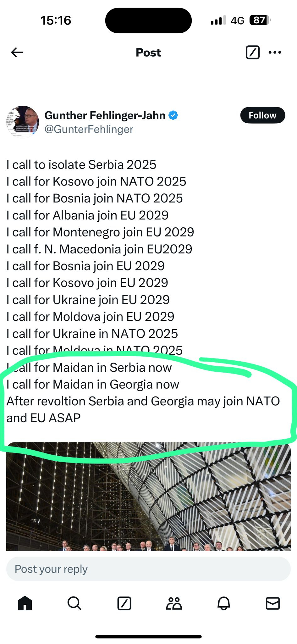Viewport: 297px width, 644px height.
Task: Open the Grok slash icon in top bar
Action: point(252,52)
